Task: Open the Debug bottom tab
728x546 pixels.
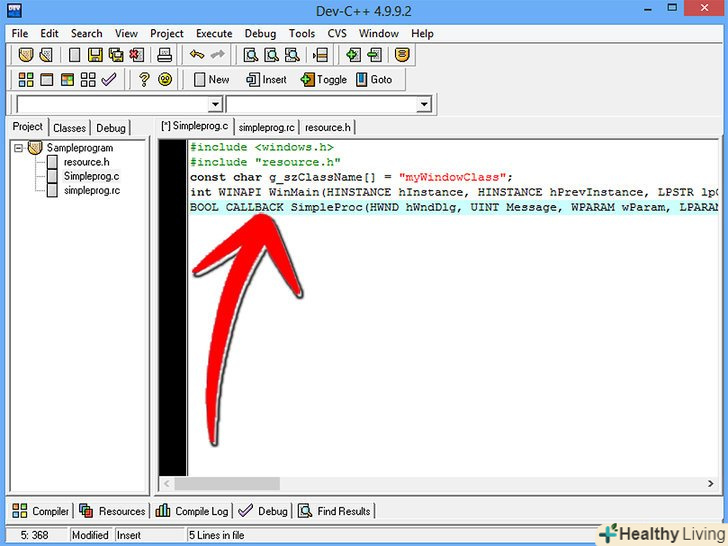Action: click(263, 511)
